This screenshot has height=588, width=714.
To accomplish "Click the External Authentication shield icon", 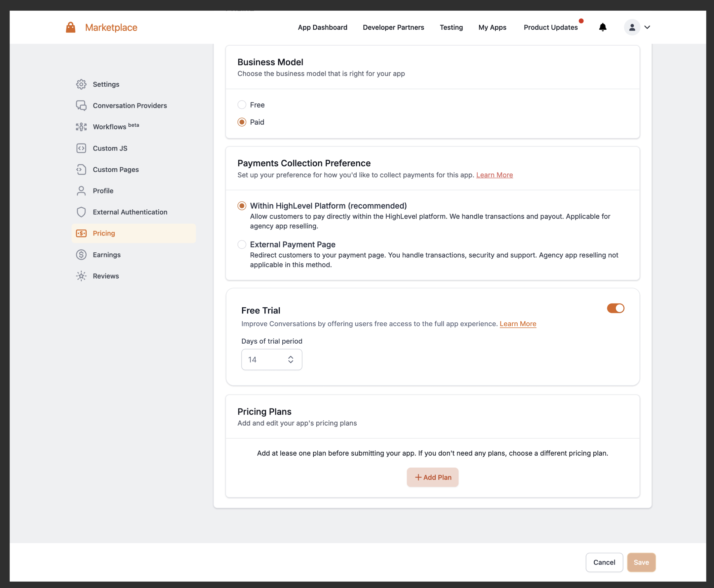I will coord(81,212).
